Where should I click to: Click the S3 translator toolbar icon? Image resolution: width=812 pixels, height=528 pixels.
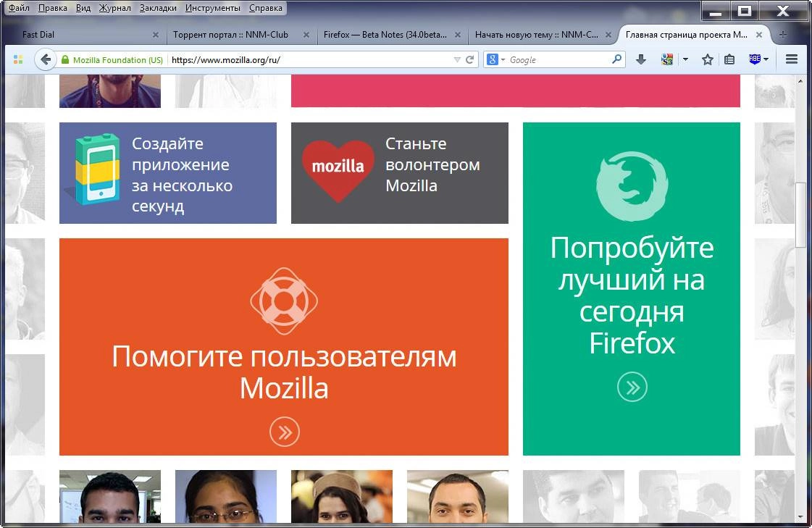(667, 59)
